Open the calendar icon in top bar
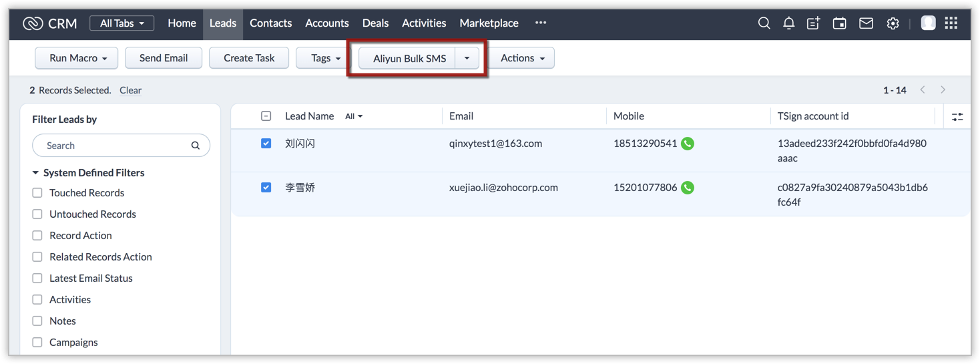Viewport: 980px width, 364px height. coord(839,23)
